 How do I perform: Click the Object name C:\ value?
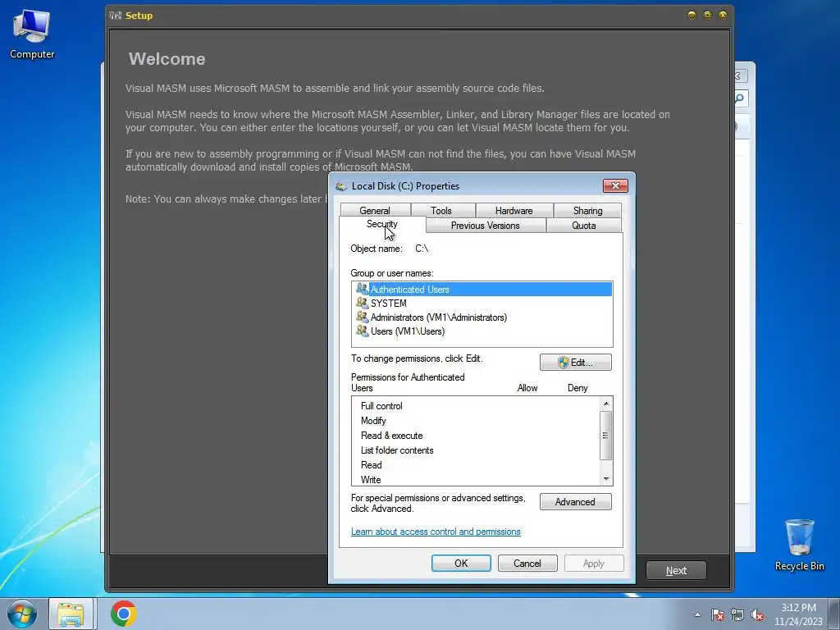(x=422, y=249)
